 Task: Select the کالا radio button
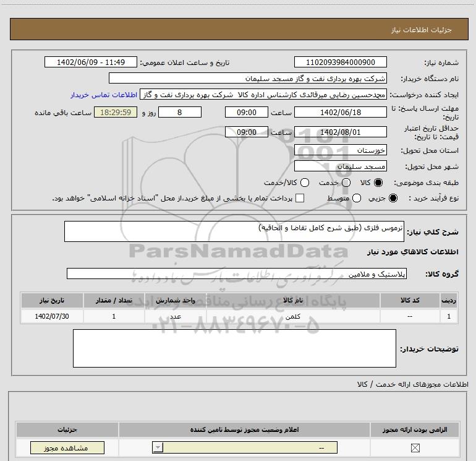click(x=378, y=183)
